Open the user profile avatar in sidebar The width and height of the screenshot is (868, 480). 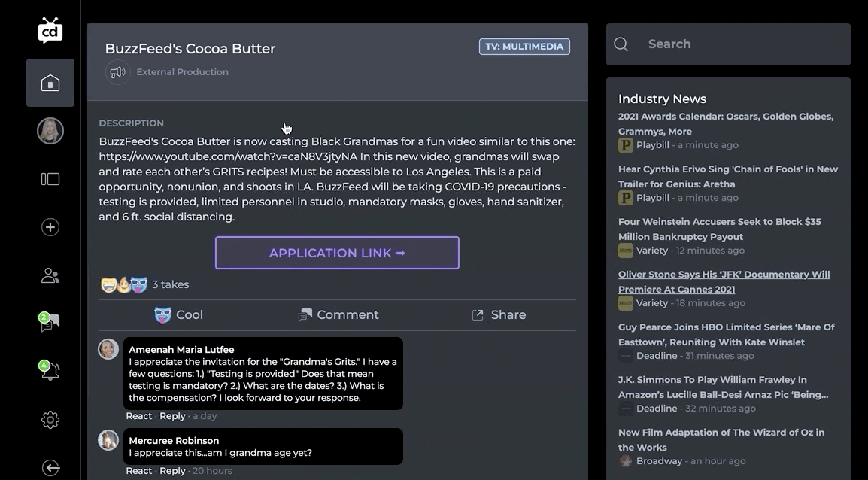pyautogui.click(x=50, y=131)
